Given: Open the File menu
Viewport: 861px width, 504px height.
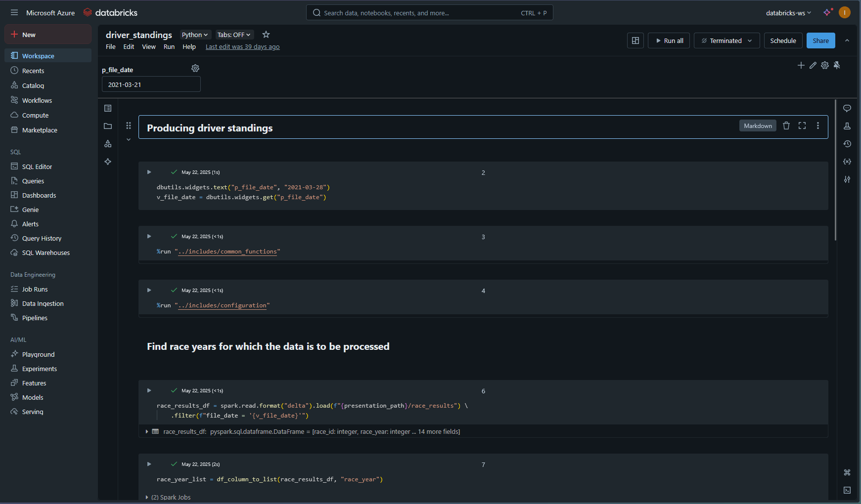Looking at the screenshot, I should pyautogui.click(x=111, y=47).
